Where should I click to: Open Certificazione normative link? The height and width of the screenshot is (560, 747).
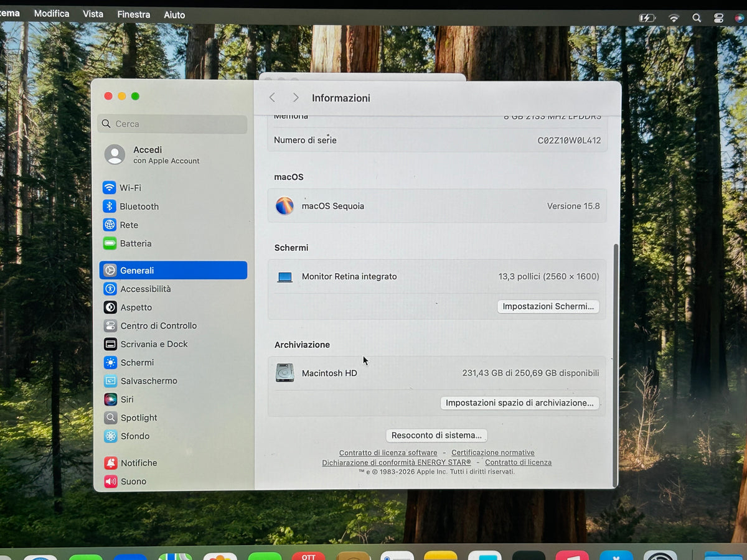point(493,452)
